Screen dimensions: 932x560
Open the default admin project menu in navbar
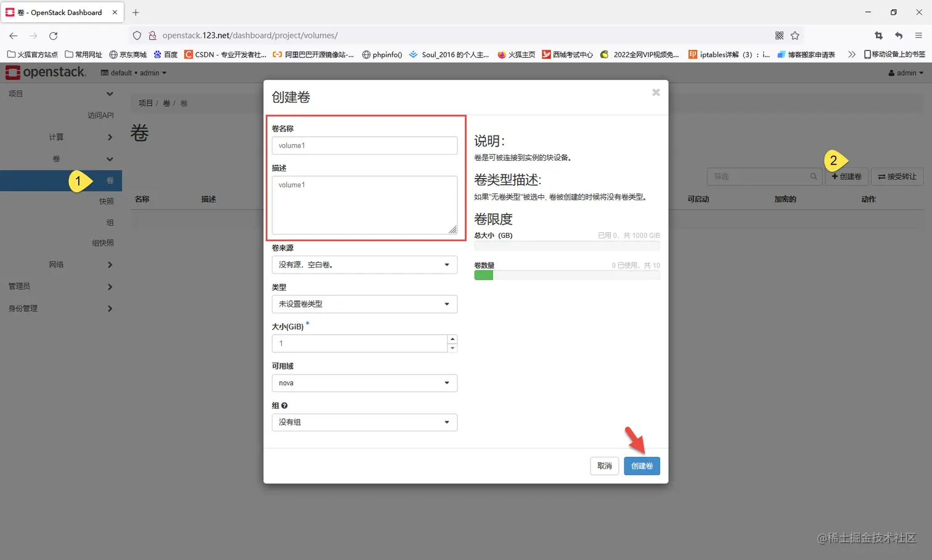coord(133,72)
